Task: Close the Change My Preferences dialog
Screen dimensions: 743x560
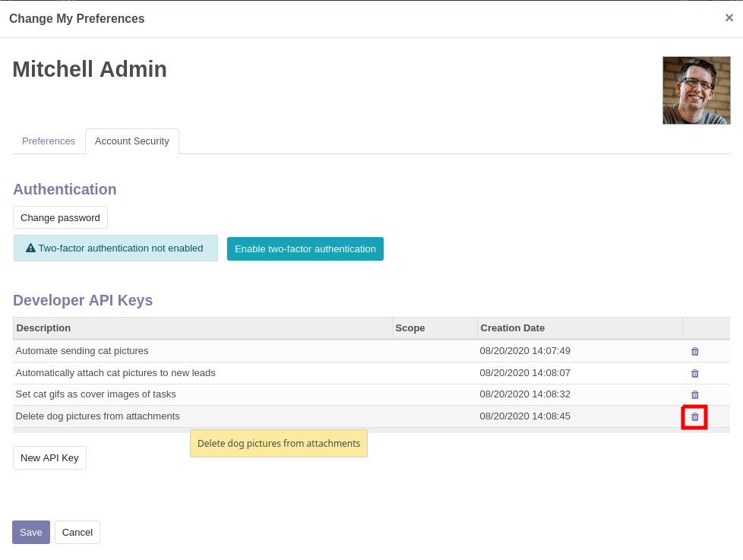Action: pos(729,18)
